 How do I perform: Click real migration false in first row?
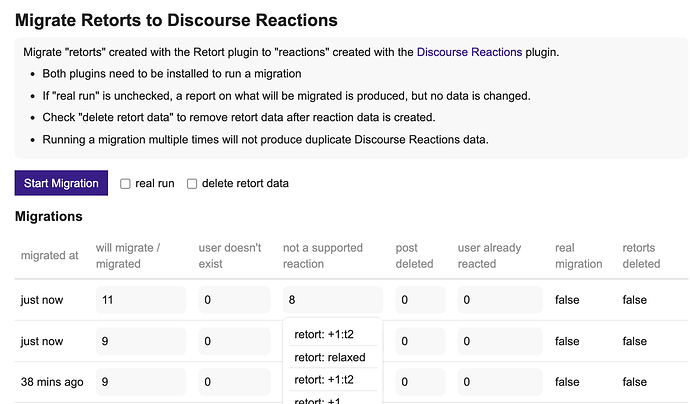(567, 300)
